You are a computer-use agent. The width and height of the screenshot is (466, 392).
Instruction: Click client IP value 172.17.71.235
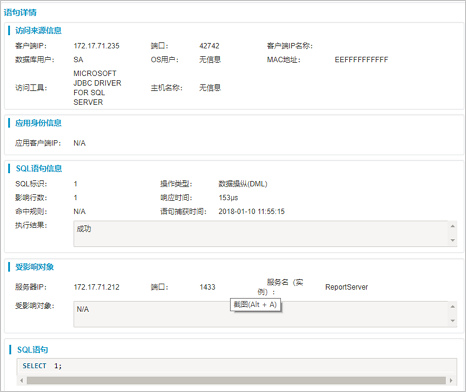[x=96, y=46]
